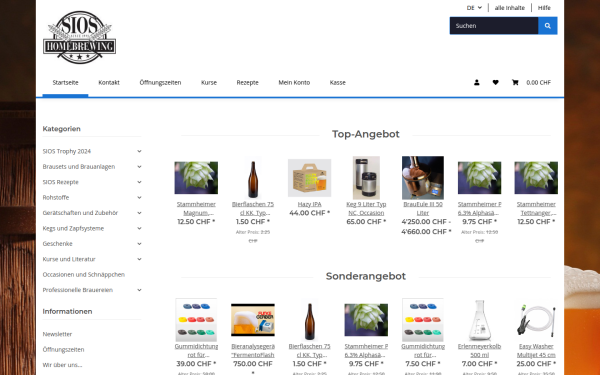The height and width of the screenshot is (375, 600).
Task: Open the Wir über uns link
Action: pyautogui.click(x=62, y=365)
